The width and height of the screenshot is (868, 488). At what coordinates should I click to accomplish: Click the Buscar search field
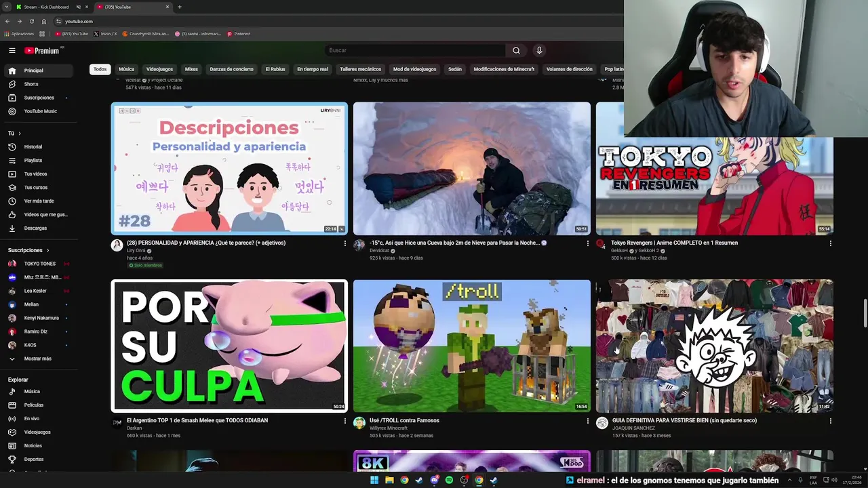point(415,50)
